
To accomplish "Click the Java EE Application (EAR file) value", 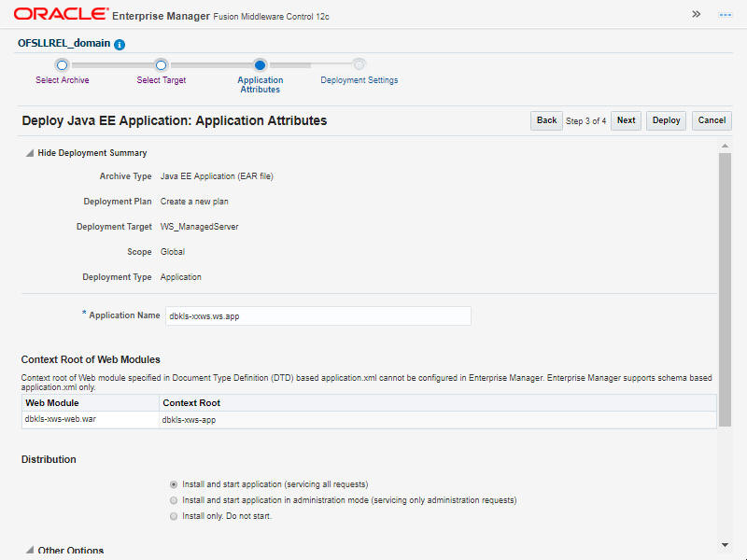I will [217, 176].
